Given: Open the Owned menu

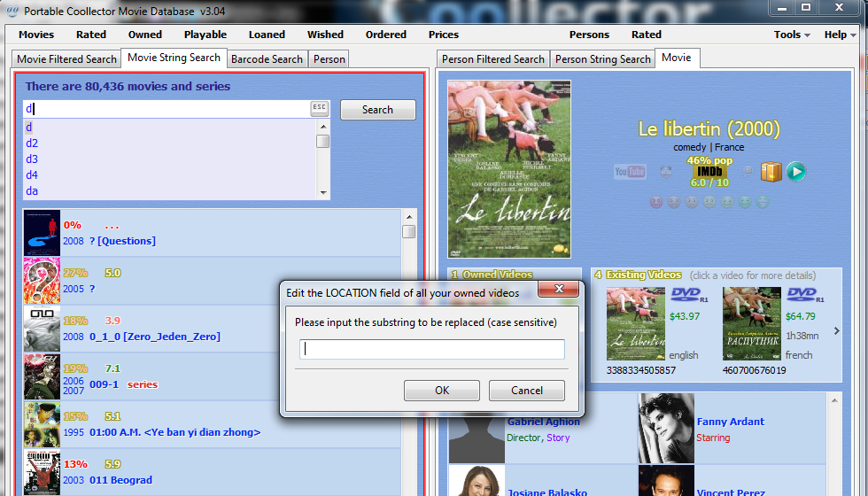Looking at the screenshot, I should pyautogui.click(x=145, y=35).
